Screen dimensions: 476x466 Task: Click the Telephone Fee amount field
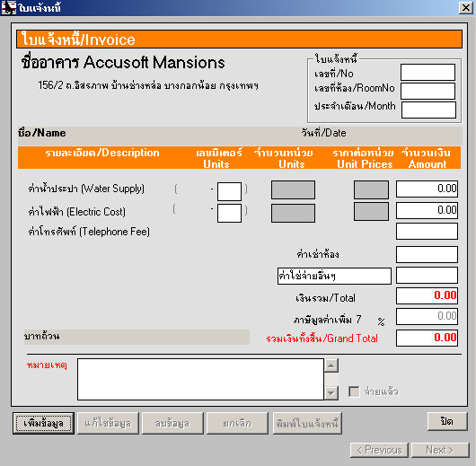(427, 232)
